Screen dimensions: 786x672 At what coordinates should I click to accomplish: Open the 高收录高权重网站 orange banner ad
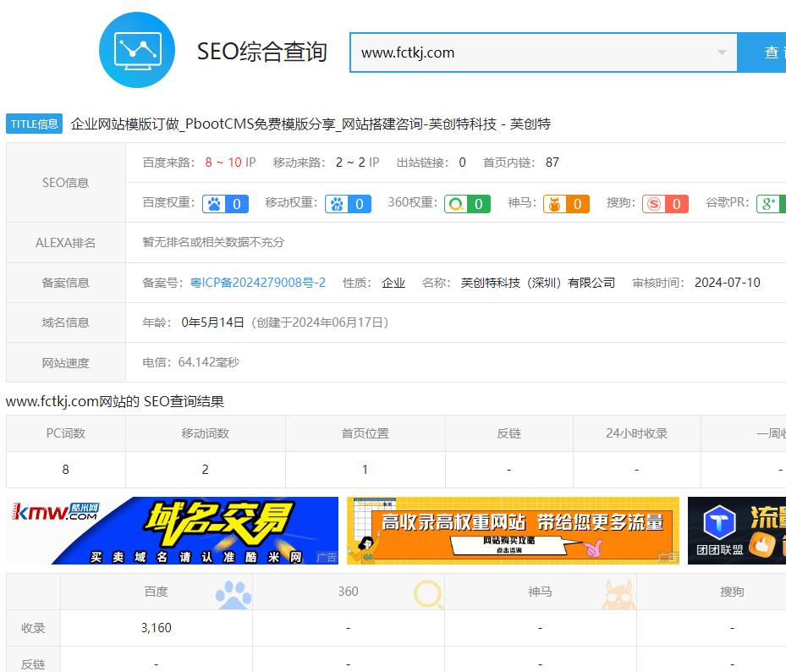point(513,531)
